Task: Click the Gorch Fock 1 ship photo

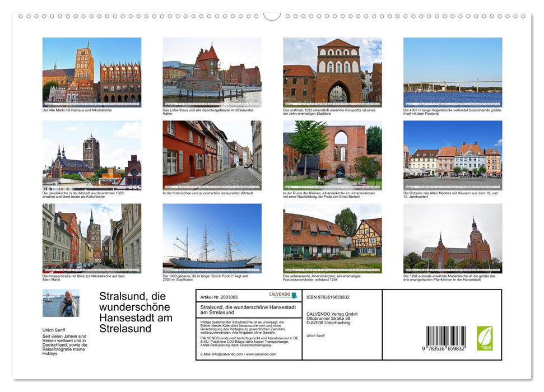Action: (x=212, y=238)
